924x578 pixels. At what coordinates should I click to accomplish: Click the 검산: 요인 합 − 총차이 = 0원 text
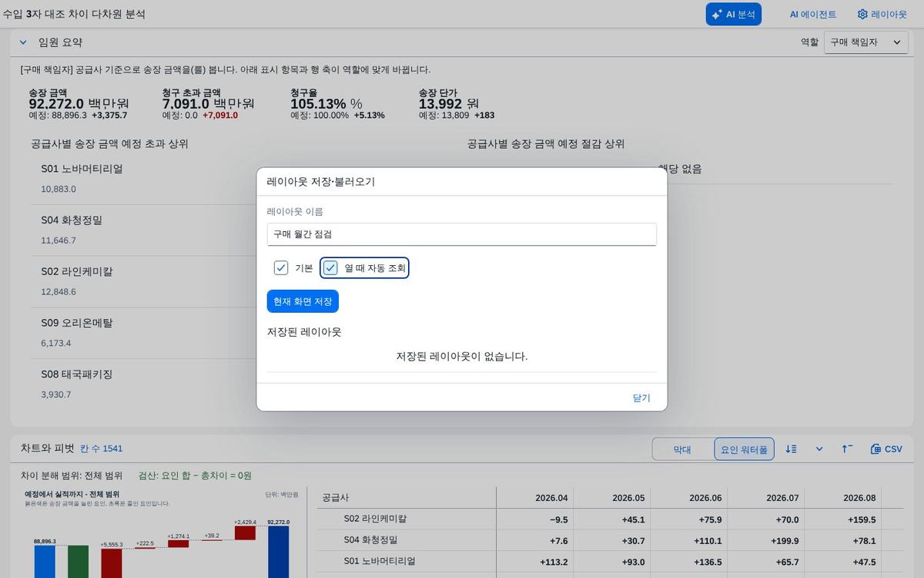coord(195,476)
